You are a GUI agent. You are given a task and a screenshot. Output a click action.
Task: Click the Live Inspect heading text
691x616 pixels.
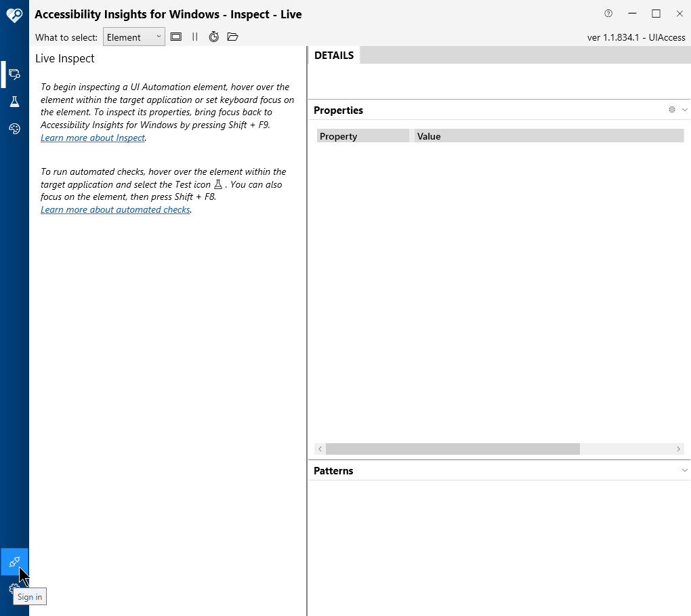point(65,59)
